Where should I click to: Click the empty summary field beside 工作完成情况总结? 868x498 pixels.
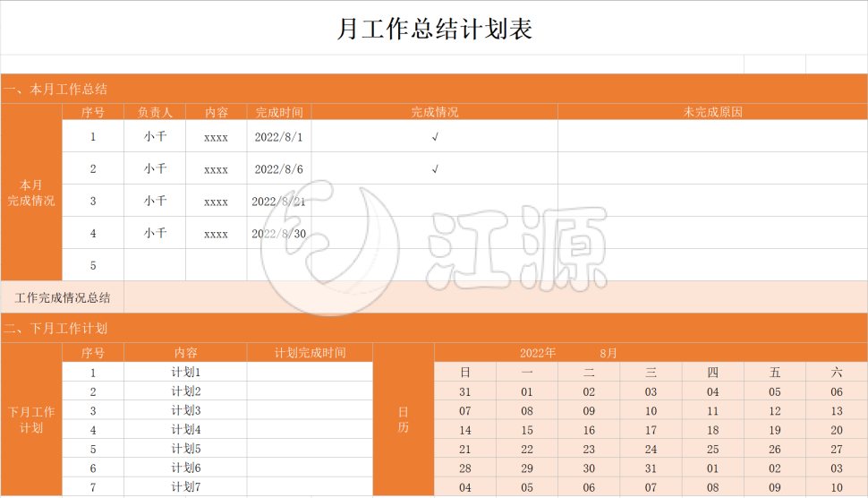coord(496,297)
